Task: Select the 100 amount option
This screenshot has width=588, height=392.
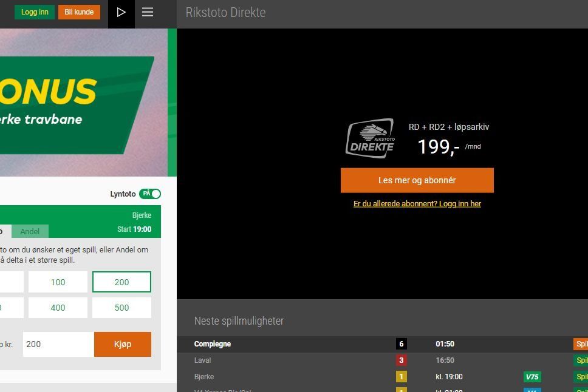Action: (x=58, y=282)
